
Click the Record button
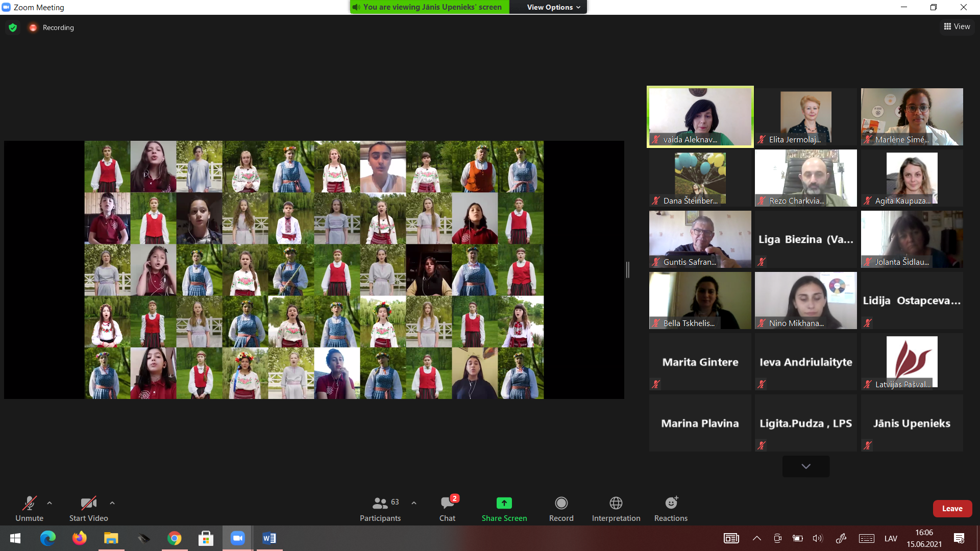(561, 509)
